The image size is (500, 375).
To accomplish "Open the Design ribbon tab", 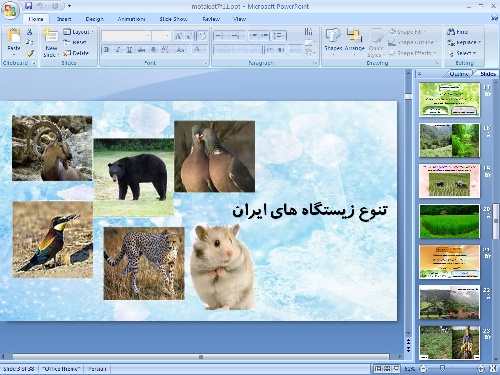I will tap(94, 19).
